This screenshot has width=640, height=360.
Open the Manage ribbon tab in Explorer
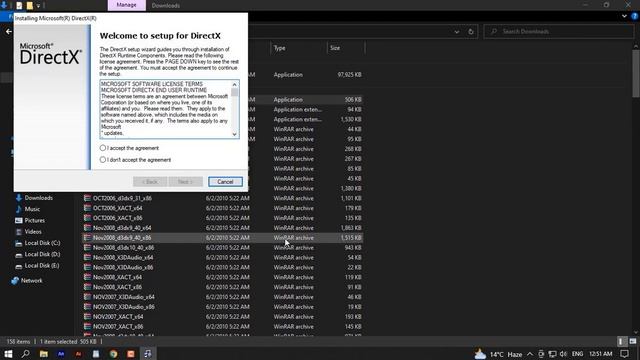pyautogui.click(x=127, y=5)
